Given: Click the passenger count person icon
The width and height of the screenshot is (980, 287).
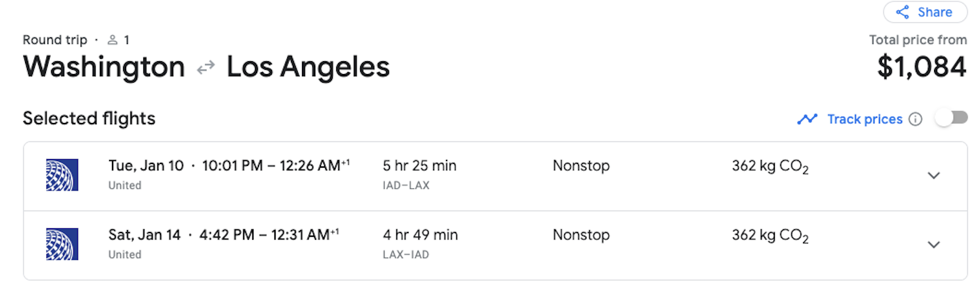Looking at the screenshot, I should (113, 40).
